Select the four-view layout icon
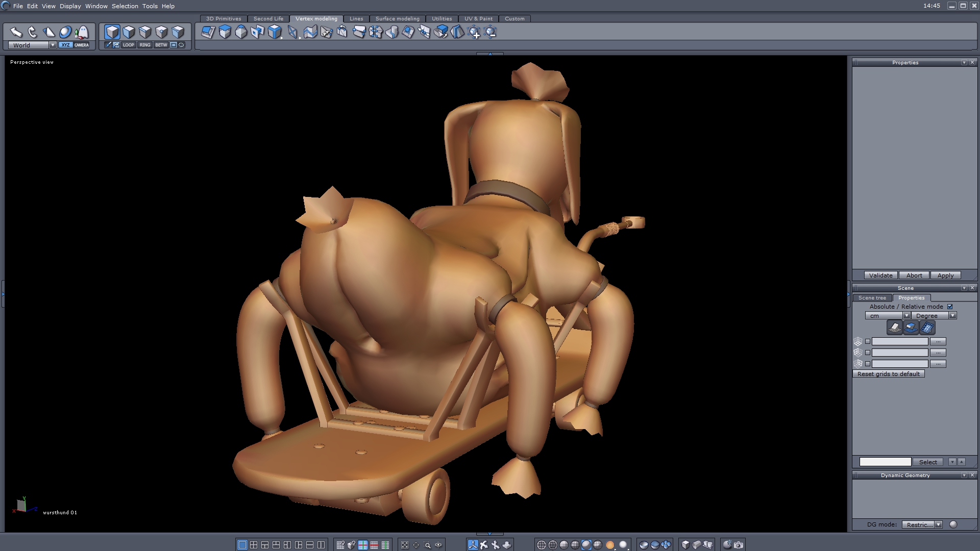The image size is (980, 551). pos(254,545)
